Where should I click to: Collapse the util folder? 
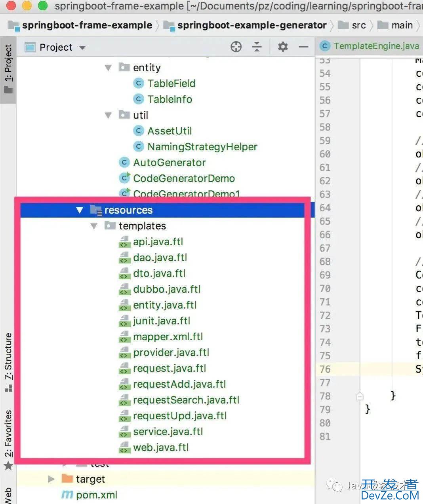[108, 116]
